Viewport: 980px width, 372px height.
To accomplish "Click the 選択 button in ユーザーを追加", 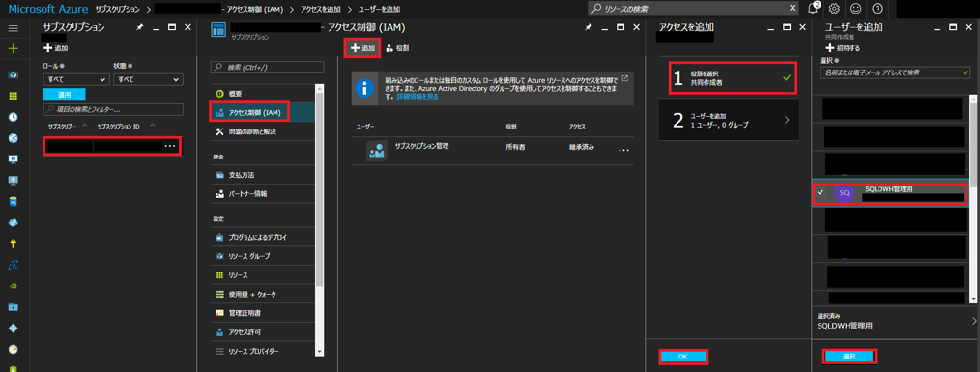I will (x=849, y=357).
